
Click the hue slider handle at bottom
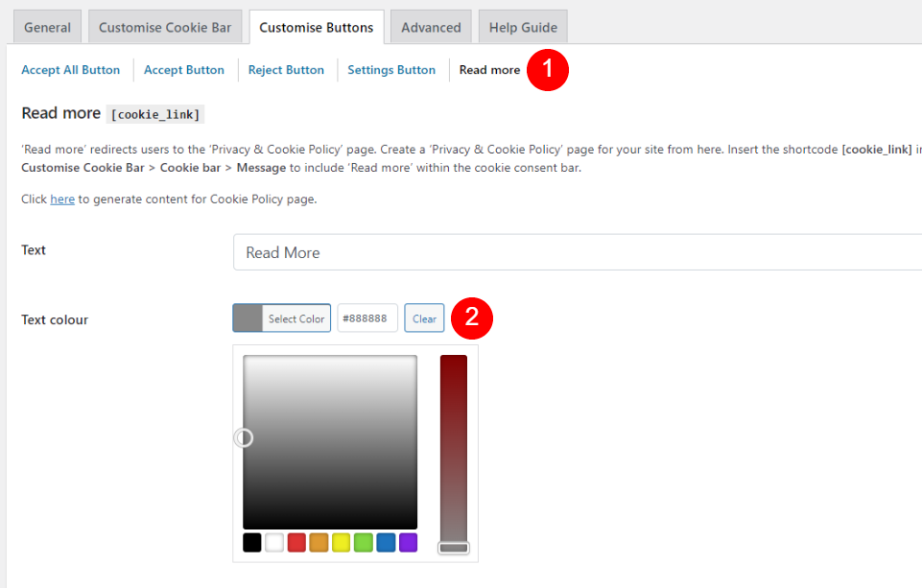[454, 548]
